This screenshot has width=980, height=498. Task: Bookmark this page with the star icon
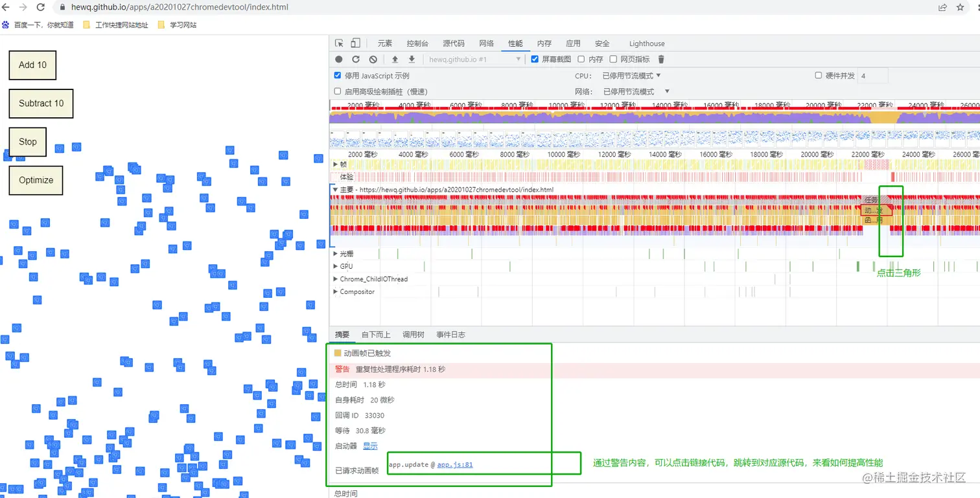point(961,8)
